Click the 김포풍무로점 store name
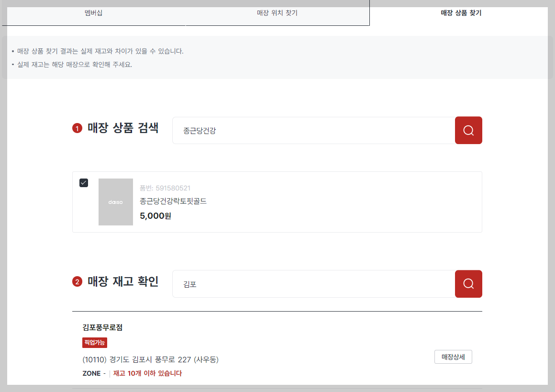555x392 pixels. 103,327
